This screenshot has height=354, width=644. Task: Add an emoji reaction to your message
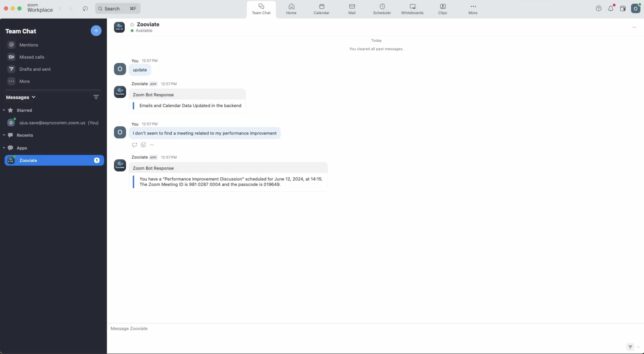pos(143,145)
